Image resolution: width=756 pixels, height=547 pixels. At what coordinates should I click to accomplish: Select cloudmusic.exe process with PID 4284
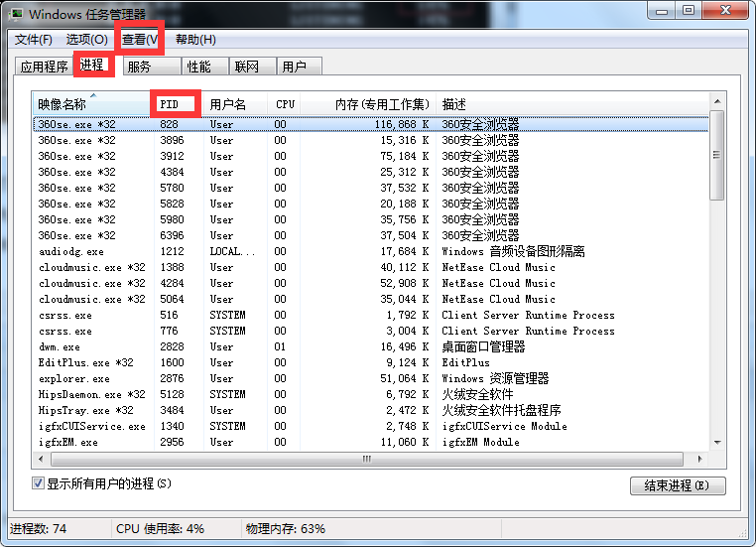pos(371,284)
